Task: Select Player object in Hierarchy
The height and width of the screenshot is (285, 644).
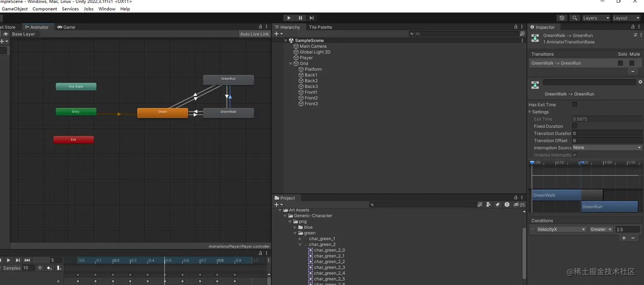Action: [x=306, y=58]
